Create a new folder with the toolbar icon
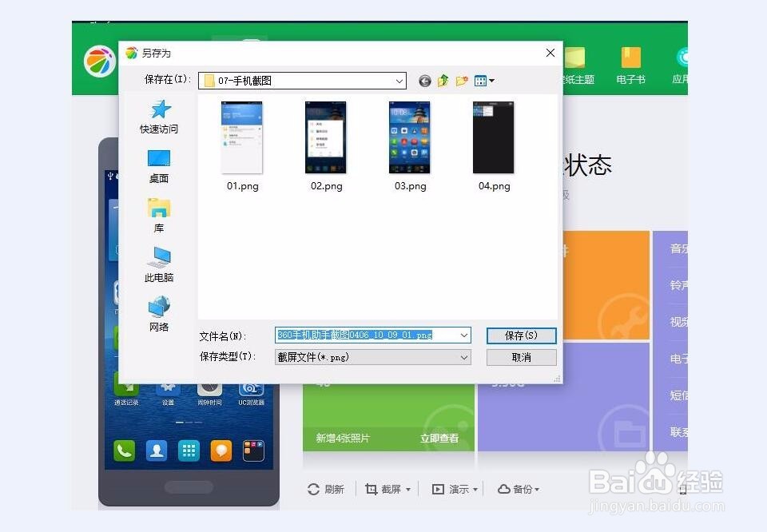 pyautogui.click(x=461, y=80)
